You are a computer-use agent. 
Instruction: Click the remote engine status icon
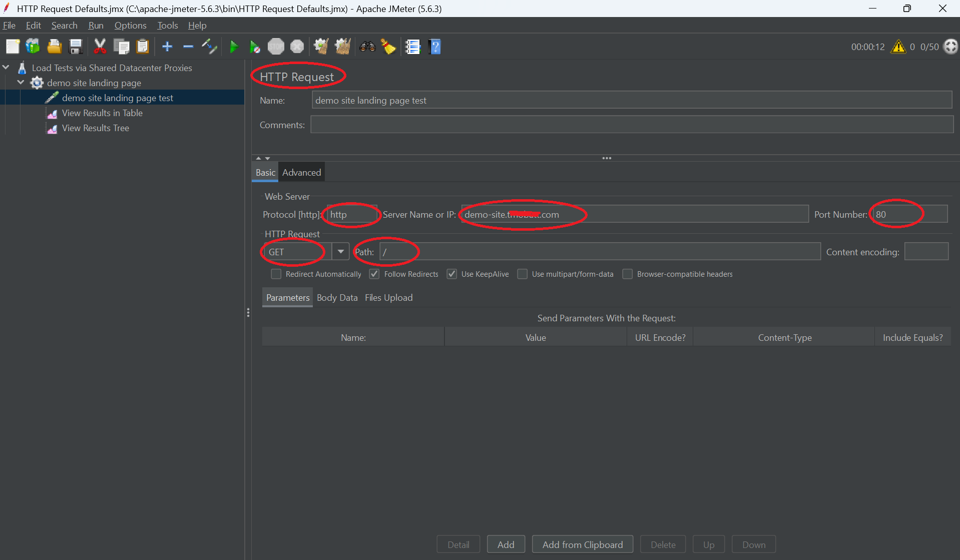[x=950, y=47]
